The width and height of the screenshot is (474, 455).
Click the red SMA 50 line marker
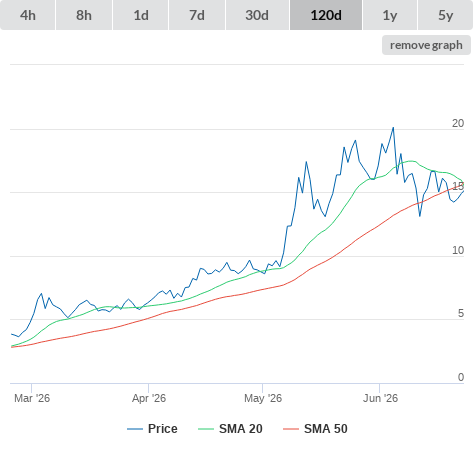[x=291, y=429]
